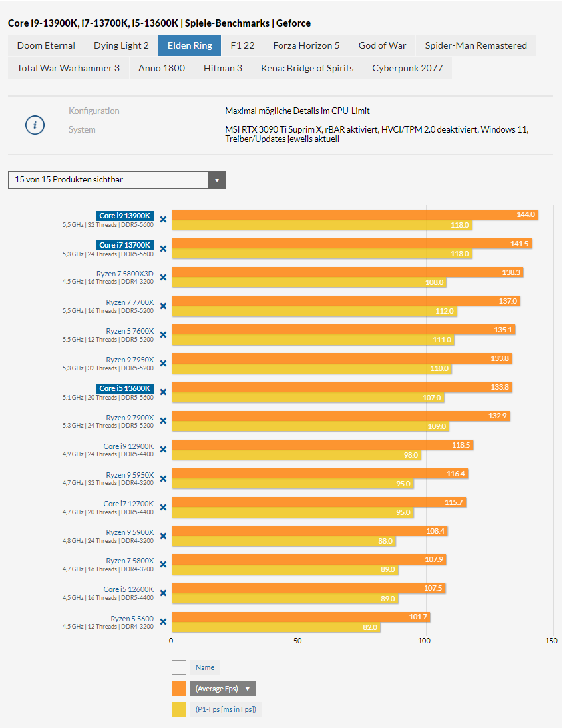Open the Ryzen 7 5800X link
This screenshot has height=728, width=563.
130,561
